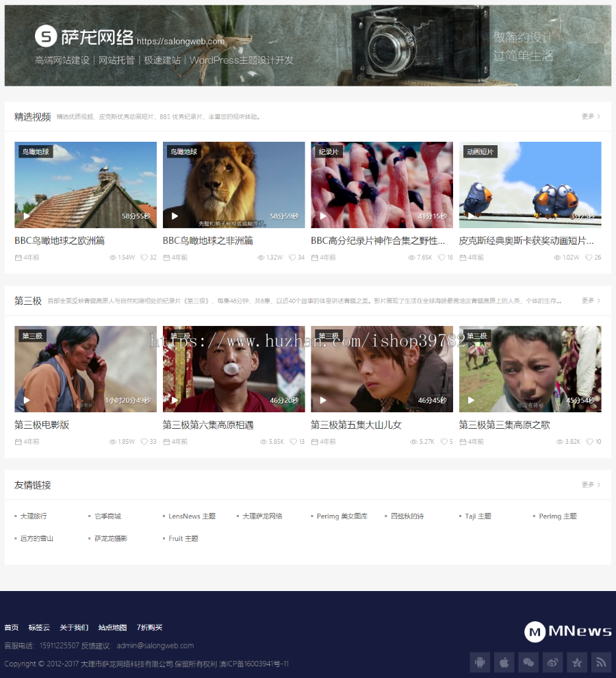The width and height of the screenshot is (616, 678).
Task: Open the 大理萨龙网络 friend link
Action: tap(262, 516)
